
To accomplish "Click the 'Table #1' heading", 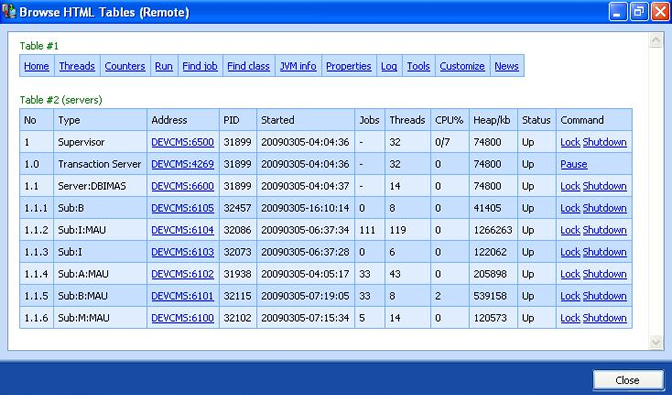I will coord(39,46).
